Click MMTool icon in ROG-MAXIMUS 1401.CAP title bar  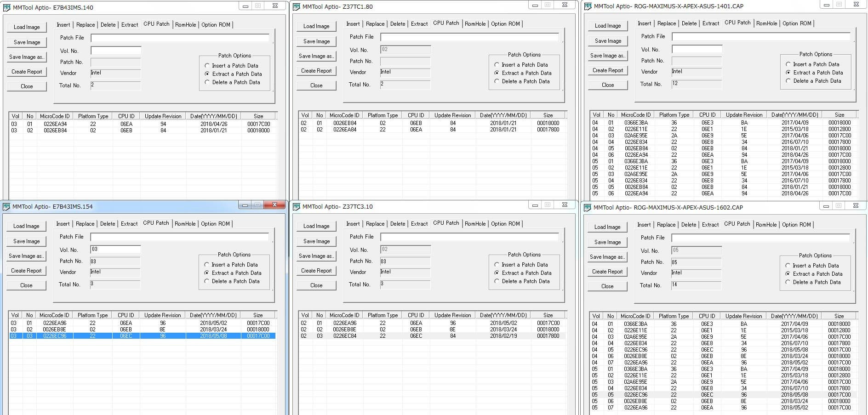pyautogui.click(x=588, y=6)
